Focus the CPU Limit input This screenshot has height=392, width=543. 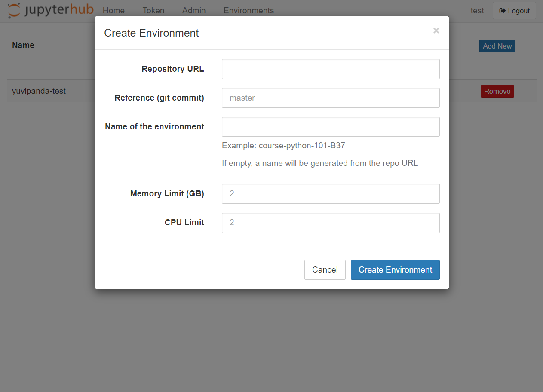point(330,223)
